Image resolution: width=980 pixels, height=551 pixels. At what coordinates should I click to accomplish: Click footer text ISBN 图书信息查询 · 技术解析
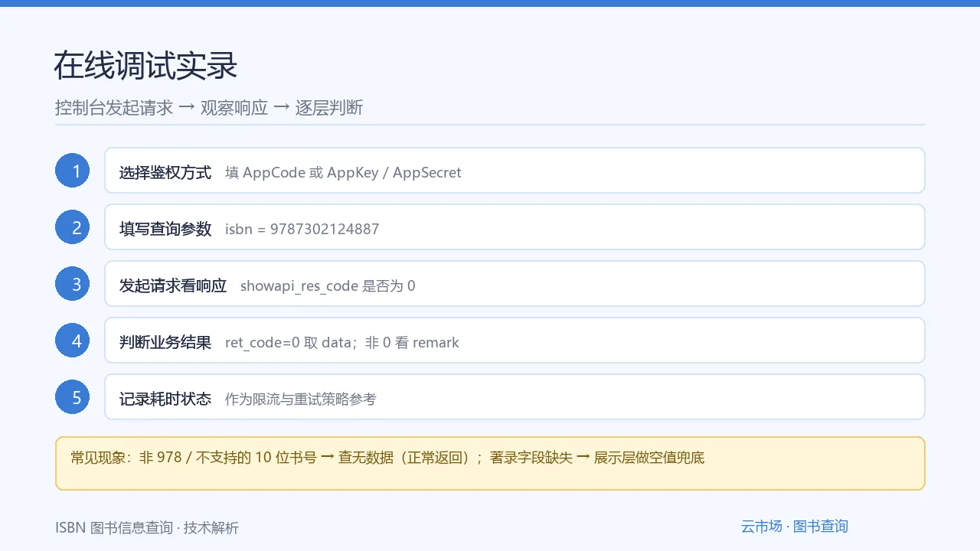(147, 528)
